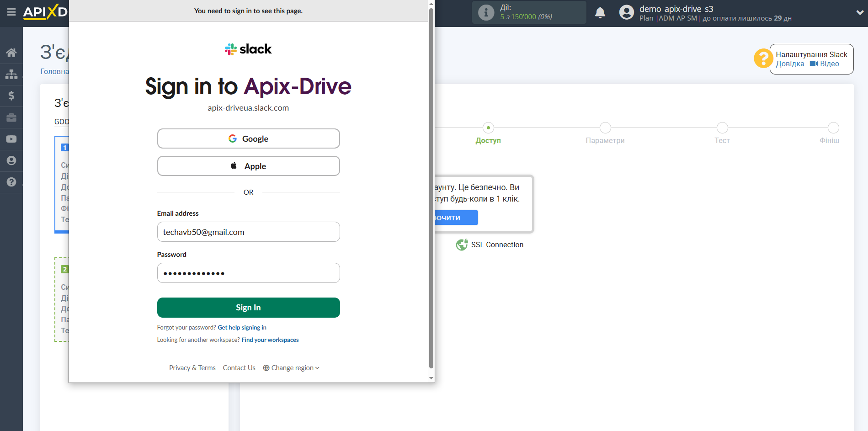Expand the account menu chevron
This screenshot has height=431, width=868.
pos(859,13)
